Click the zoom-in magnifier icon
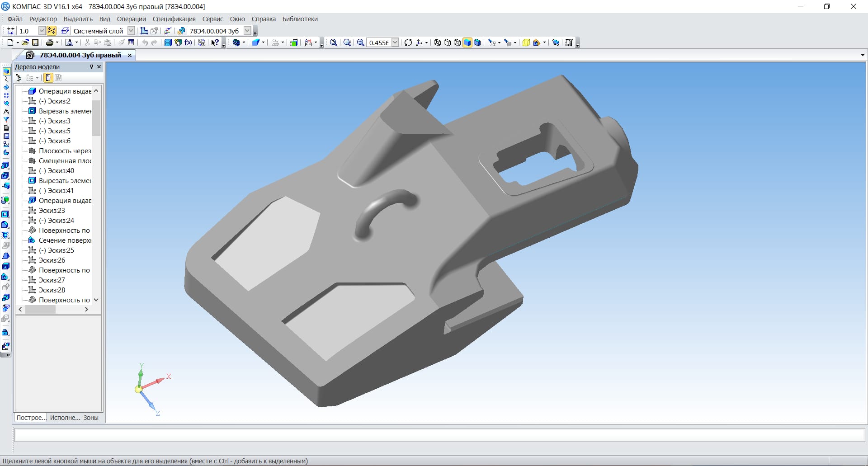 [x=360, y=42]
